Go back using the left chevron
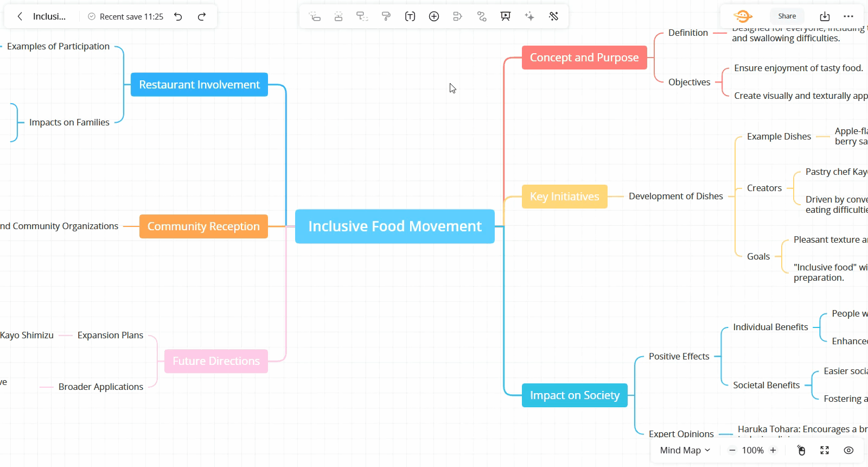868x467 pixels. (x=20, y=16)
